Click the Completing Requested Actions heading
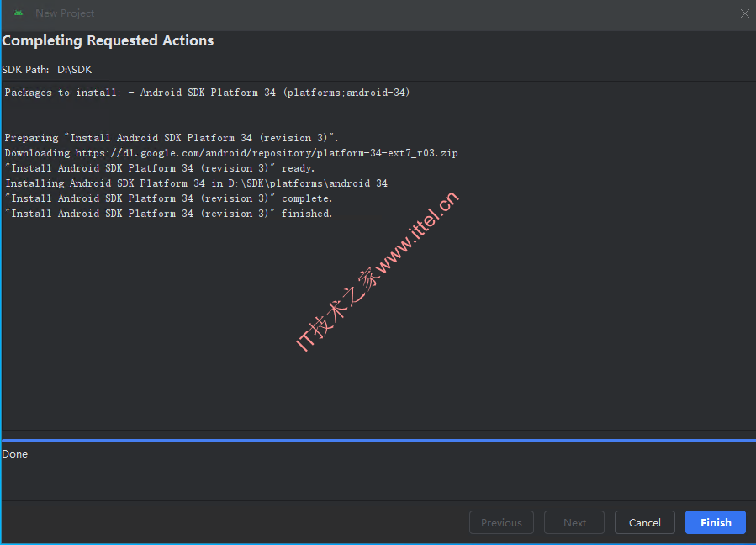The height and width of the screenshot is (545, 756). coord(108,40)
